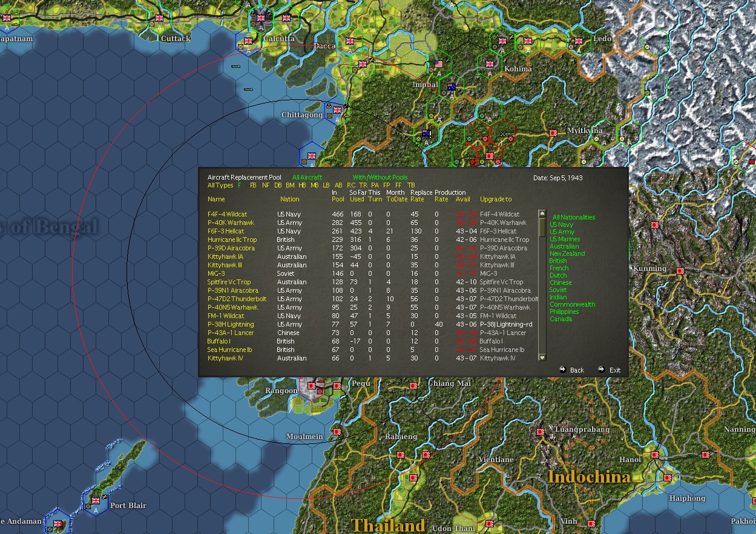Sort the list by Nation column
This screenshot has width=756, height=534.
(289, 199)
